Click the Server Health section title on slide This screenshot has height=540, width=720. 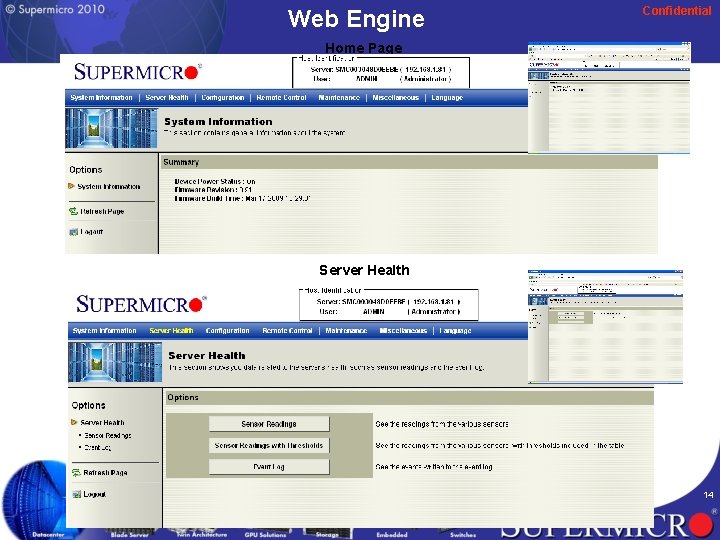(364, 270)
